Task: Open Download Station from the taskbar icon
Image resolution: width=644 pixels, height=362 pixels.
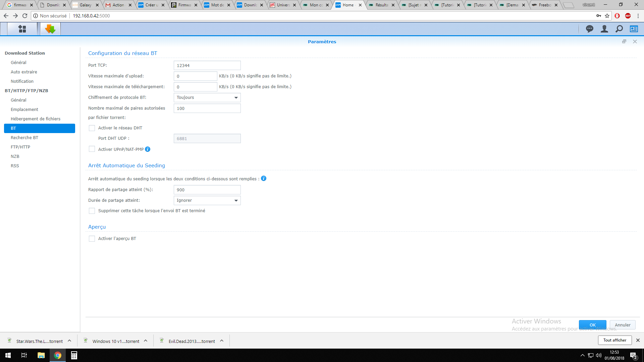Action: (50, 29)
